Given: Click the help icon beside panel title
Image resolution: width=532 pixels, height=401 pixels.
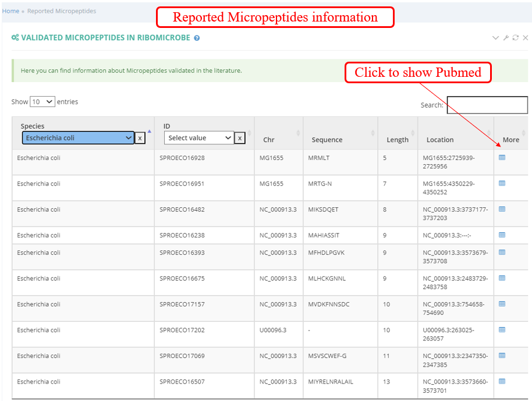Looking at the screenshot, I should [197, 38].
